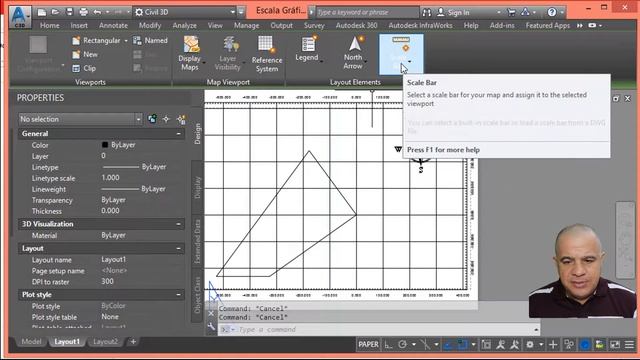Click the keyword search input field

pos(367,12)
